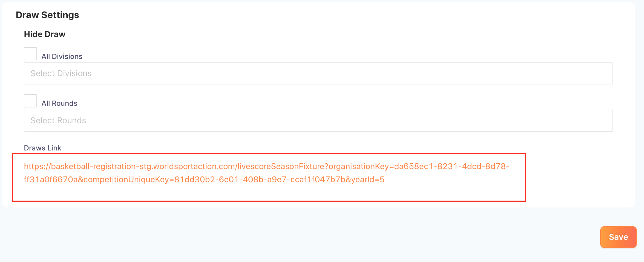The width and height of the screenshot is (644, 262).
Task: Click the basketball-registration-stg URL first line
Action: (x=267, y=166)
